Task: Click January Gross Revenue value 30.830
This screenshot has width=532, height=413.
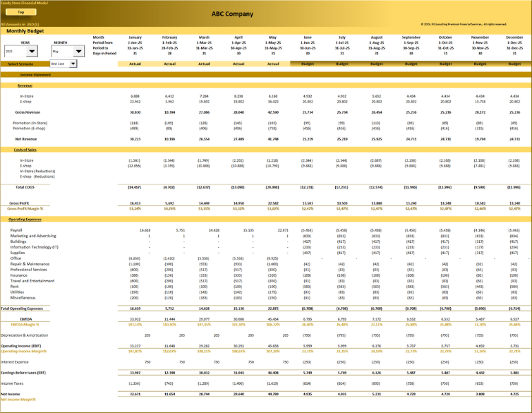Action: [135, 112]
